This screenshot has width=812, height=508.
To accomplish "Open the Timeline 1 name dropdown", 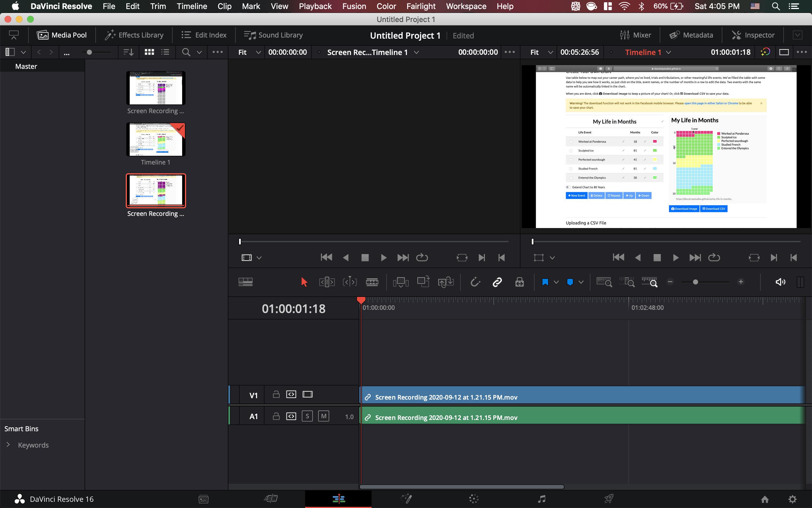I will point(668,52).
